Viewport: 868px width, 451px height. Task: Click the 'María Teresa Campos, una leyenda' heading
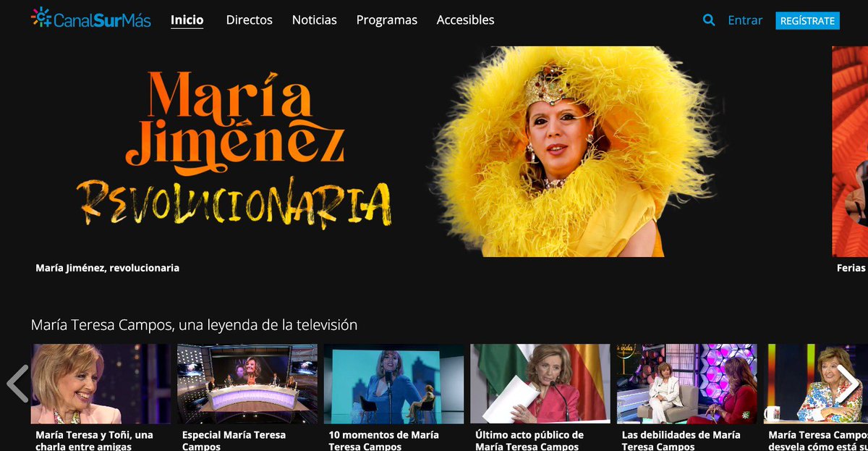tap(195, 325)
